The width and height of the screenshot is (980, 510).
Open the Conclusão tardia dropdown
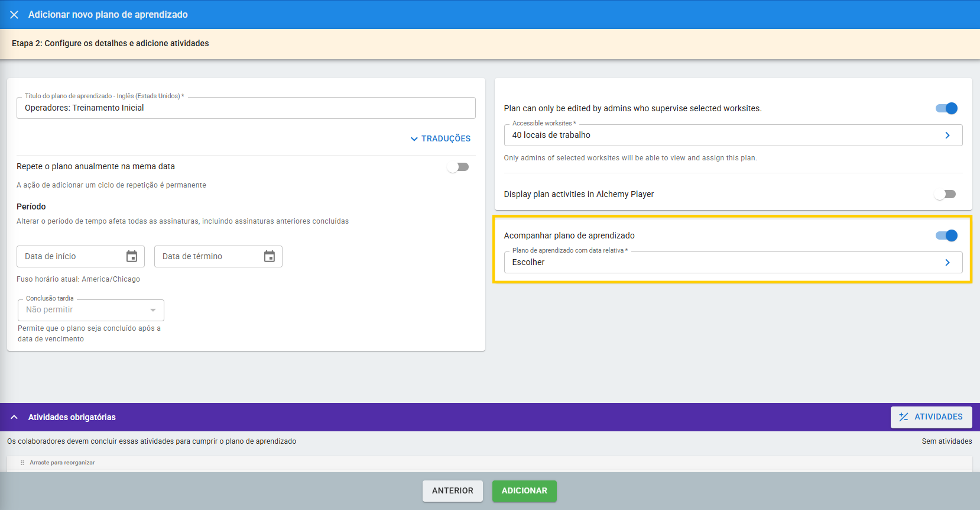91,310
